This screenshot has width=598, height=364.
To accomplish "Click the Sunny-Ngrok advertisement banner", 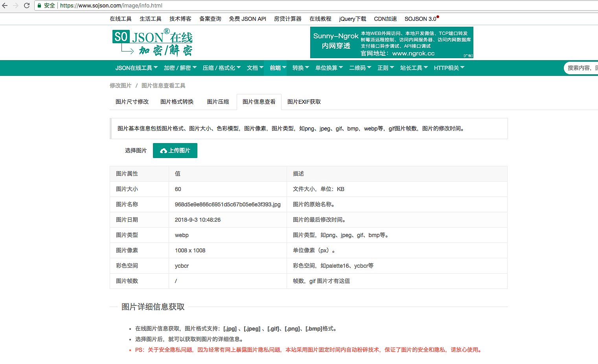I will click(x=391, y=42).
